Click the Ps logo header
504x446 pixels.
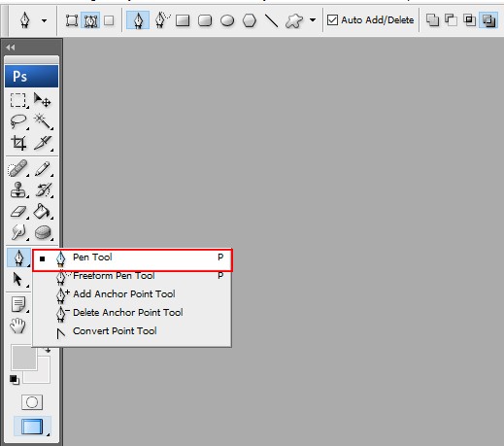coord(32,77)
